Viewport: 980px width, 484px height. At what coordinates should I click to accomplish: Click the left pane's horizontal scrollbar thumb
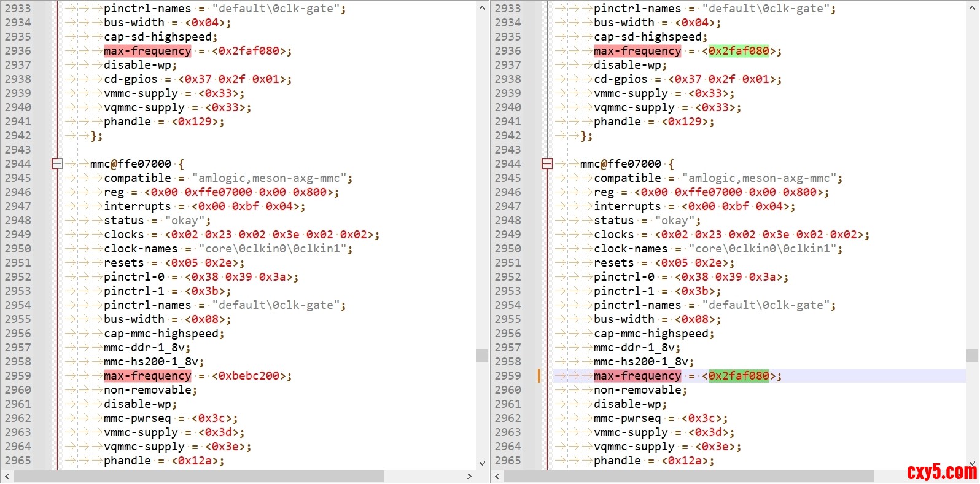tap(200, 477)
